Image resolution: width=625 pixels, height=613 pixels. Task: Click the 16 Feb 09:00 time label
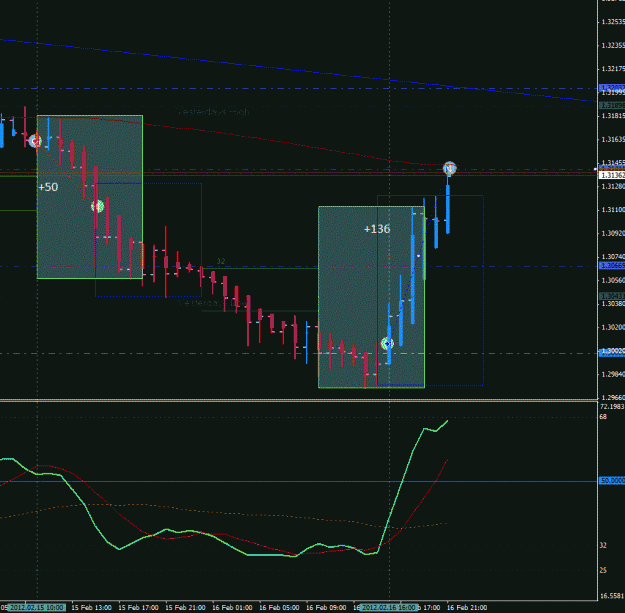coord(326,608)
